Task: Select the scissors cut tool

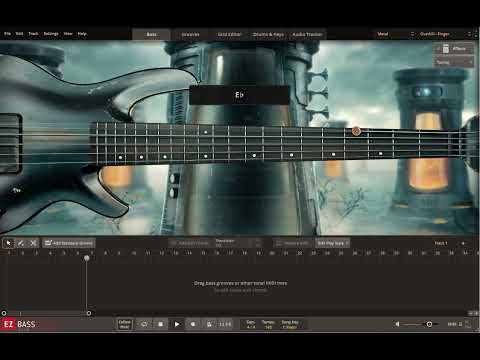Action: coord(33,243)
